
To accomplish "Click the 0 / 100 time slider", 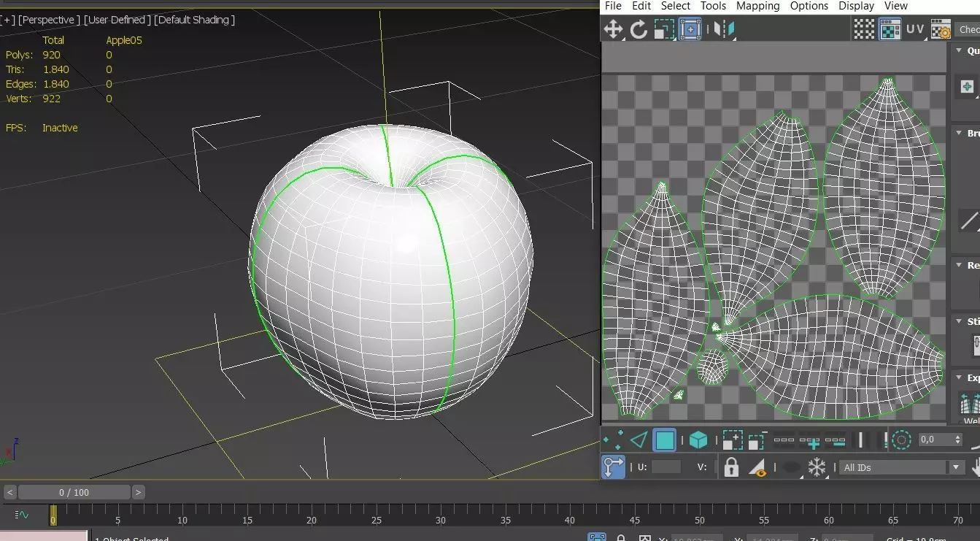I will (x=74, y=492).
